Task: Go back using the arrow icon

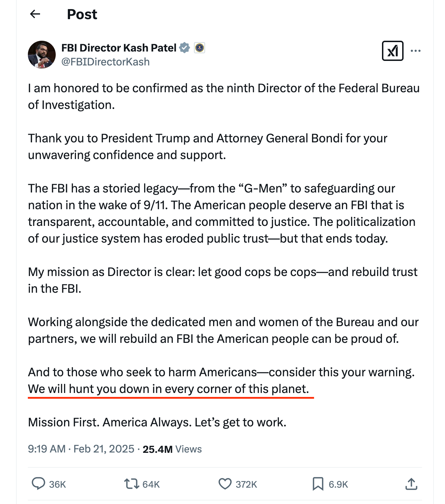Action: pos(35,14)
